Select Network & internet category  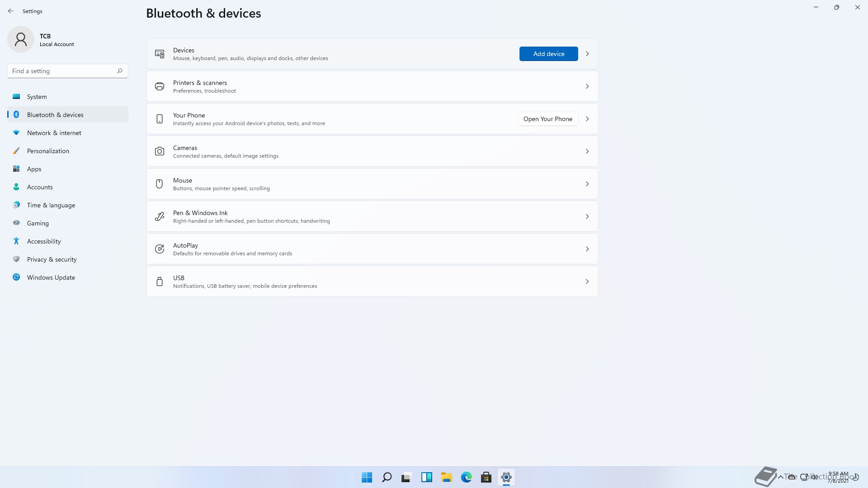(x=68, y=132)
